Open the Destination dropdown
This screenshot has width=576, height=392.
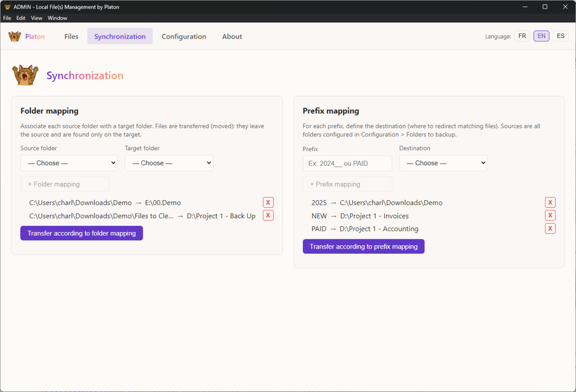(x=444, y=163)
